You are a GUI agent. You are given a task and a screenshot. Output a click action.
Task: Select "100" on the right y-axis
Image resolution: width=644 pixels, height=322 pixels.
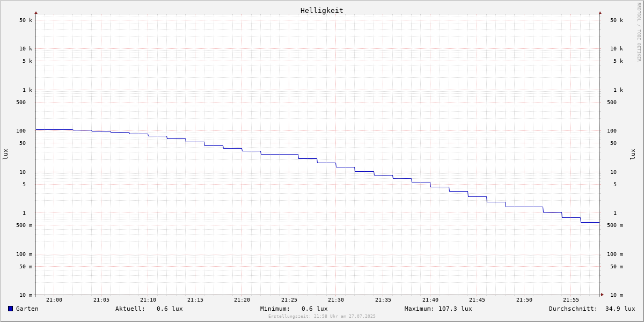[612, 131]
